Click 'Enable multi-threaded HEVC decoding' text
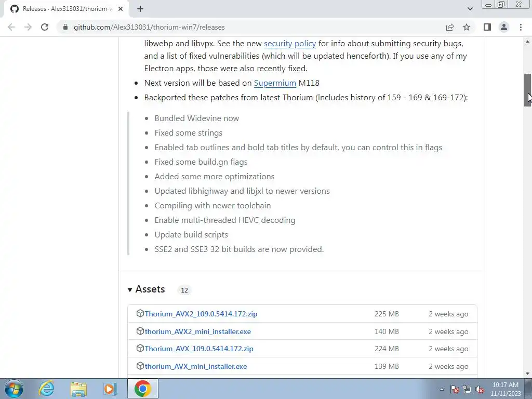532x399 pixels. [225, 220]
